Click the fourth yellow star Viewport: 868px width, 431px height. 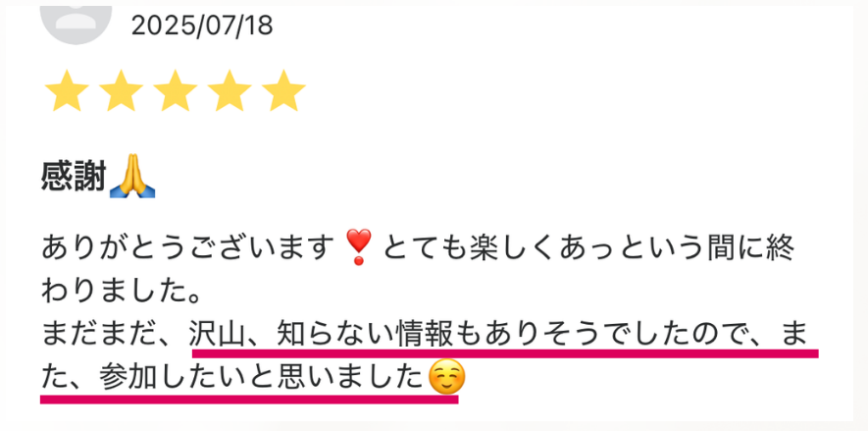coord(230,91)
